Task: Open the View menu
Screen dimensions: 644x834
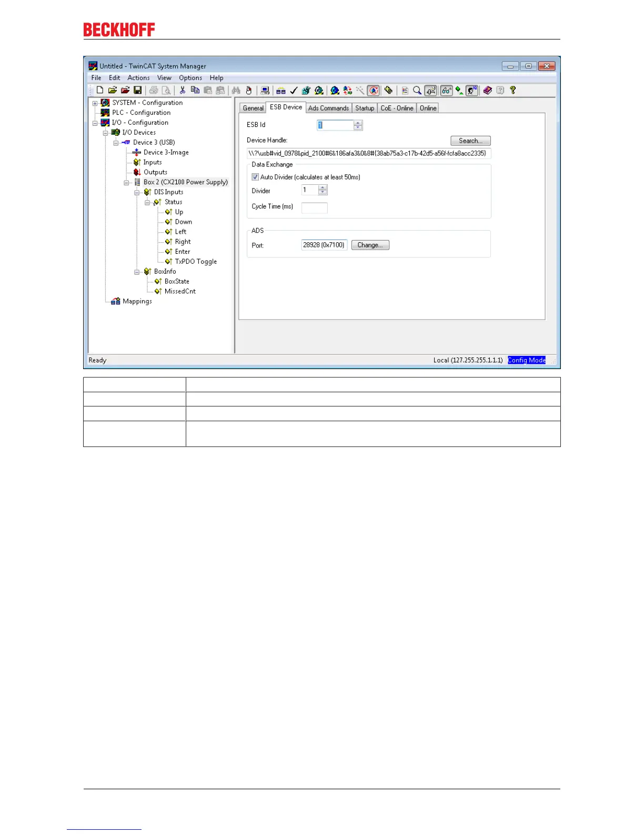Action: click(x=164, y=78)
